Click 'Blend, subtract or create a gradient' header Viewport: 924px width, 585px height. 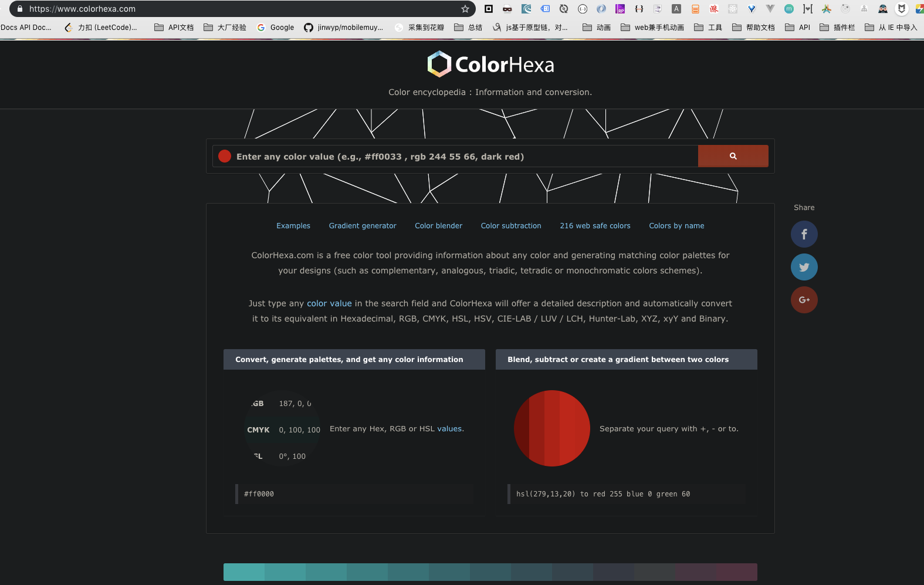point(627,360)
